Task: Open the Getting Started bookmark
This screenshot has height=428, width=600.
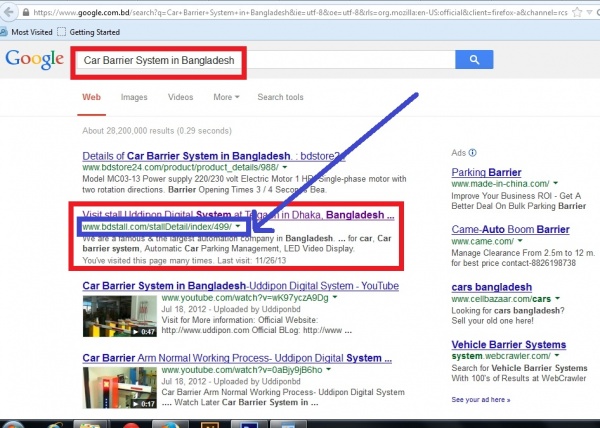Action: [89, 32]
